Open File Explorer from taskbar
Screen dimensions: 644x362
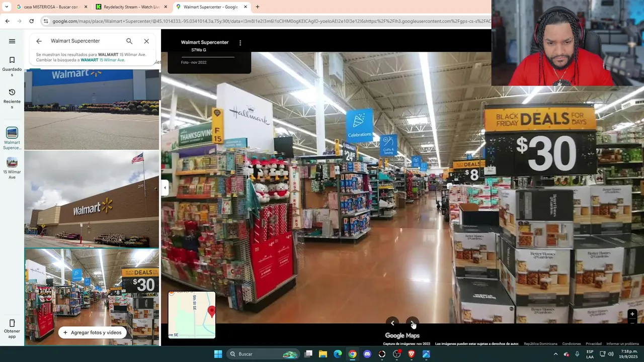(x=323, y=354)
